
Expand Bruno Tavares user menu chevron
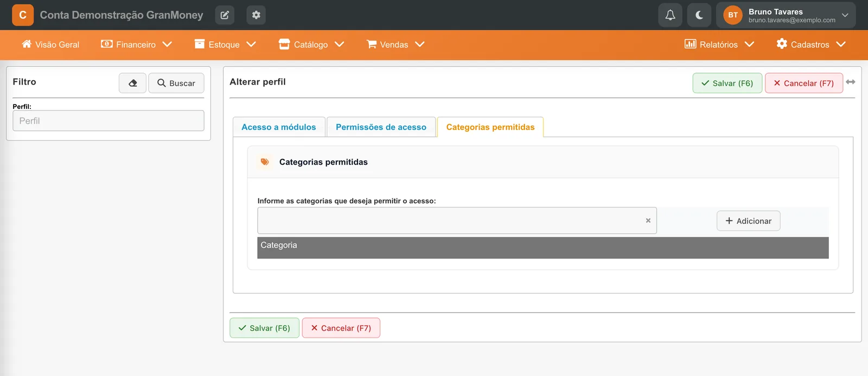coord(845,15)
